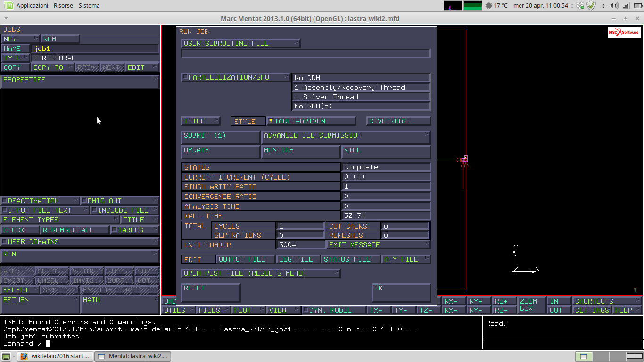Open ADVANCED JOB SUBMISSION submenu
The height and width of the screenshot is (362, 644).
(346, 137)
